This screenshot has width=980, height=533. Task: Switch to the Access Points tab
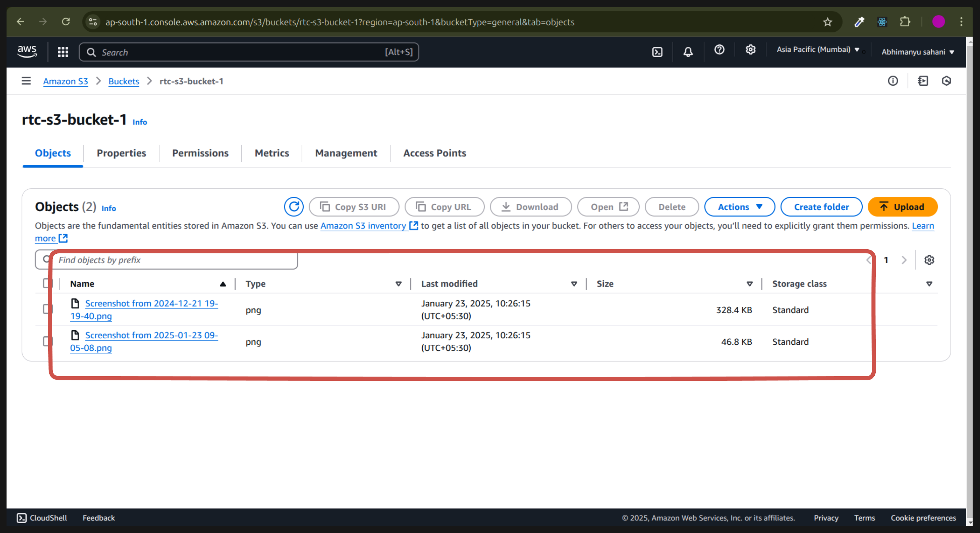pyautogui.click(x=434, y=153)
